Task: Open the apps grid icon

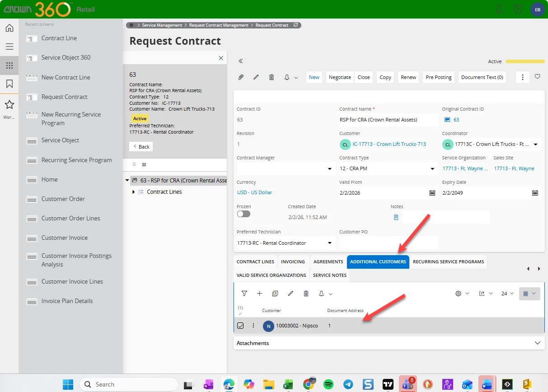Action: click(x=9, y=65)
